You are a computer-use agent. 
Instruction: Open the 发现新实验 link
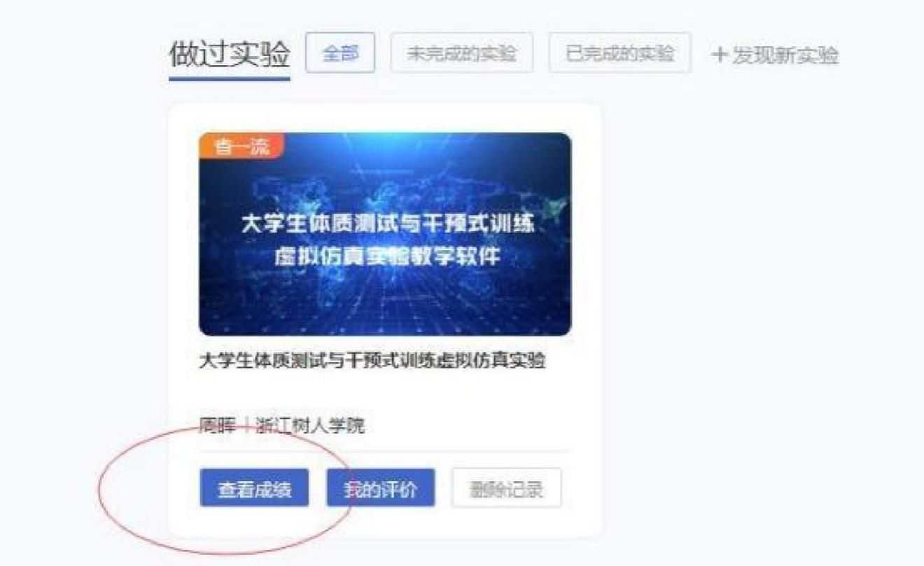pos(785,55)
